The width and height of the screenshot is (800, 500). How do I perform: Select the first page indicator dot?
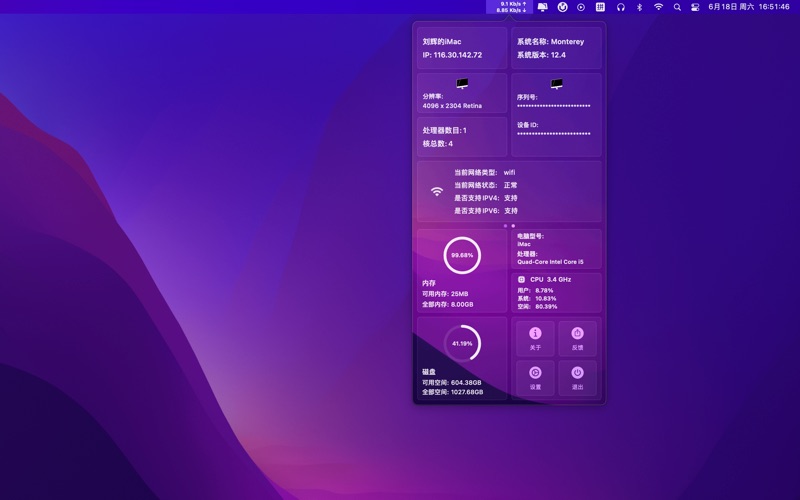pyautogui.click(x=505, y=226)
